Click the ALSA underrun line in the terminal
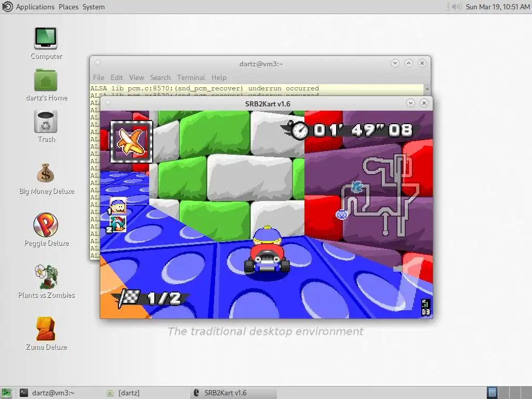This screenshot has height=399, width=532. click(205, 88)
